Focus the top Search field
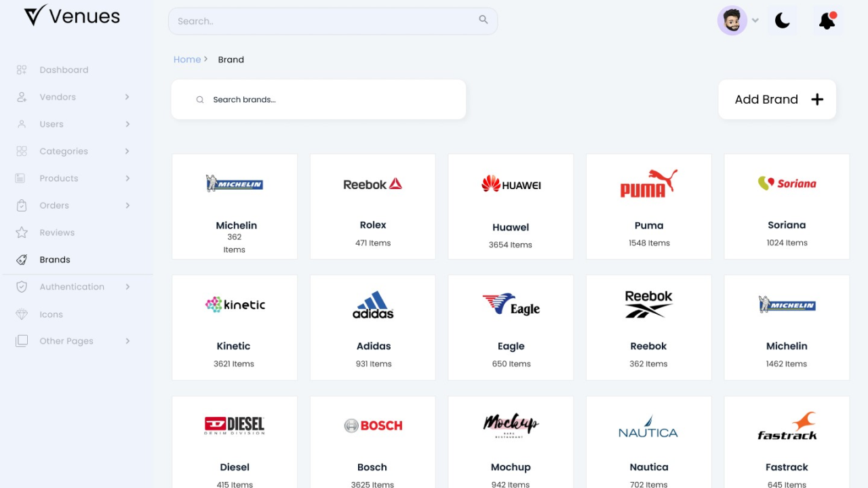The height and width of the screenshot is (488, 868). 333,21
